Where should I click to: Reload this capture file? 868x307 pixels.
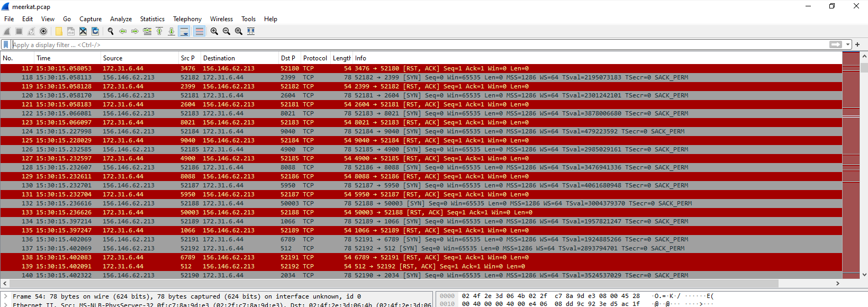(x=95, y=31)
